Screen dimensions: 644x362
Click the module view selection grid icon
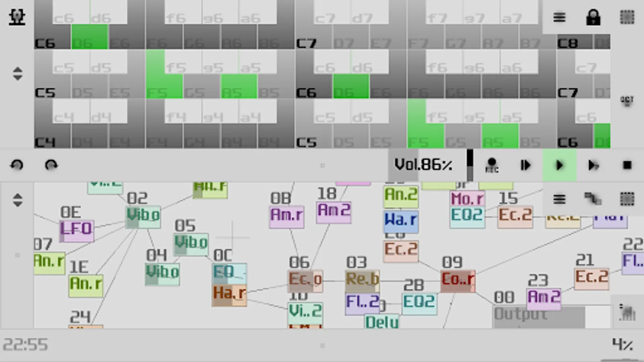pos(627,199)
